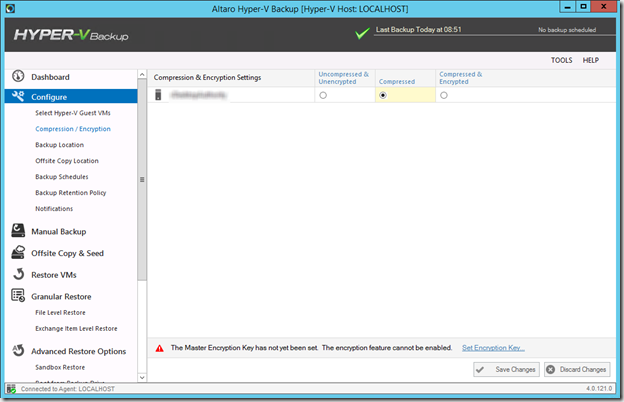Select the Uncompressed & Unencrypted radio button

click(x=323, y=96)
